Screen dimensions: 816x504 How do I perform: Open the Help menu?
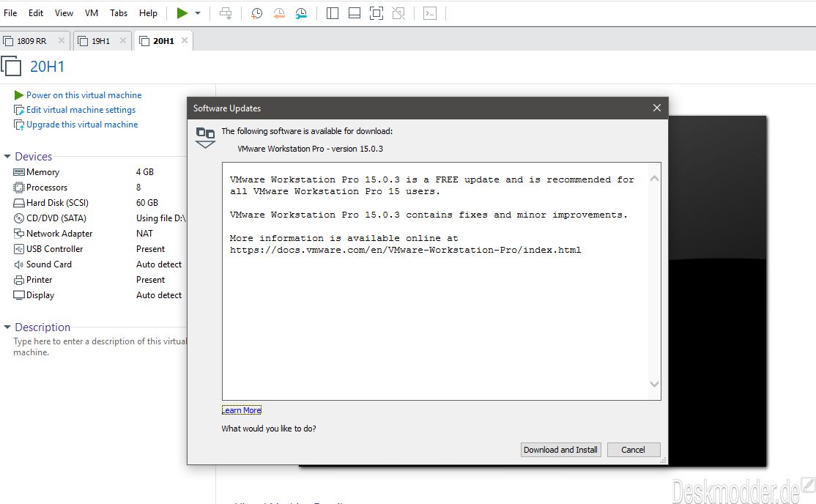click(x=148, y=13)
